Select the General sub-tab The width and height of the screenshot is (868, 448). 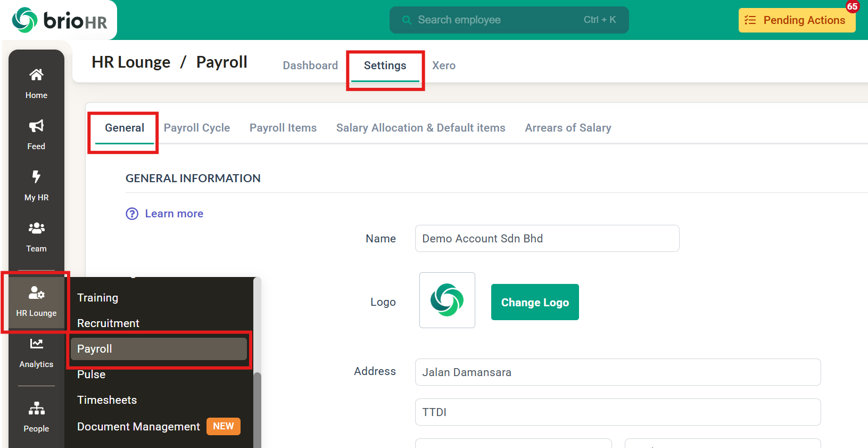(x=125, y=128)
